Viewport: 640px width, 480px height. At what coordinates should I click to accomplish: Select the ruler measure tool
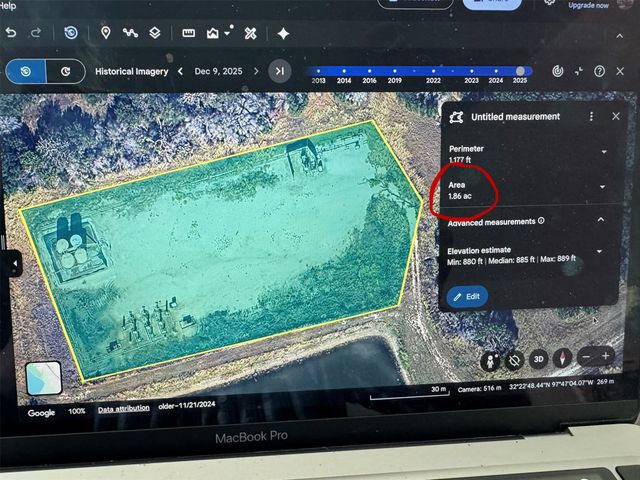(x=188, y=33)
